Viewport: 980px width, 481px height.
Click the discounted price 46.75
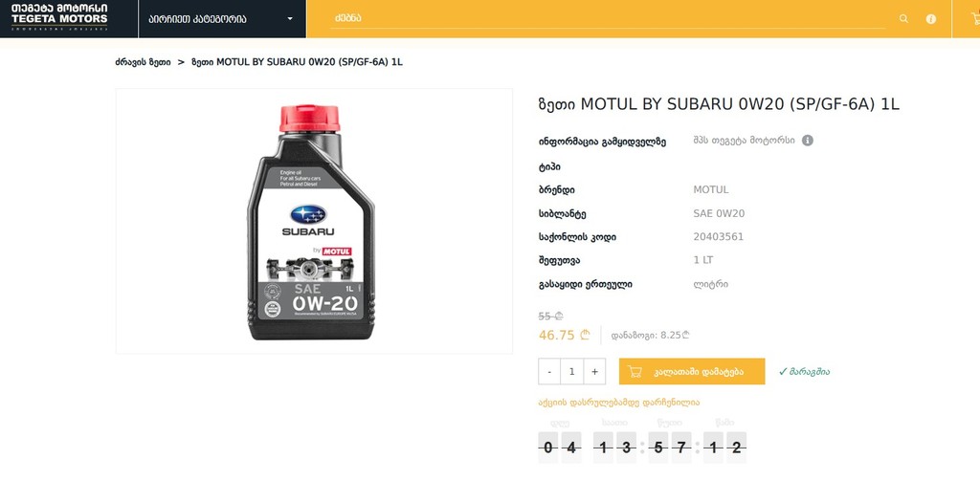(x=557, y=336)
